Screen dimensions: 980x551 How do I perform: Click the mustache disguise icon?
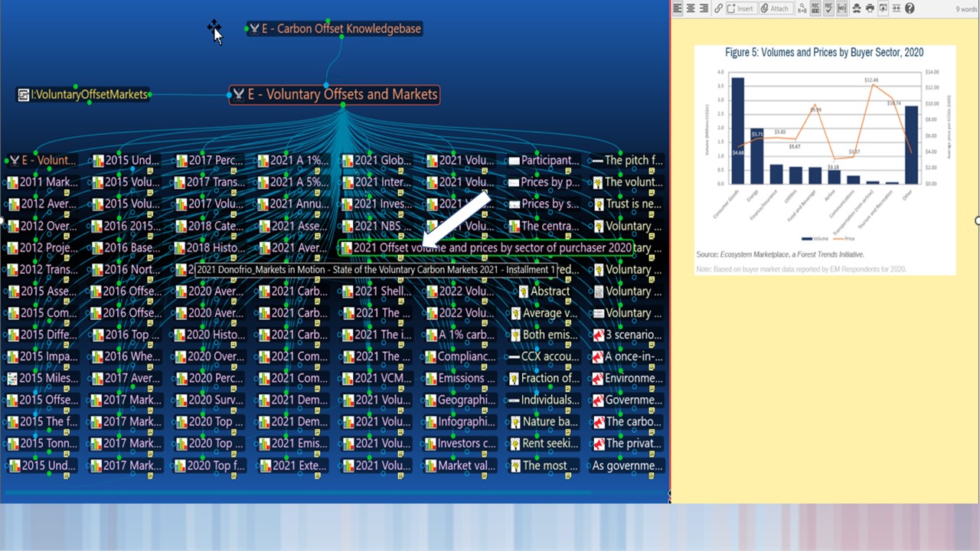[x=857, y=8]
